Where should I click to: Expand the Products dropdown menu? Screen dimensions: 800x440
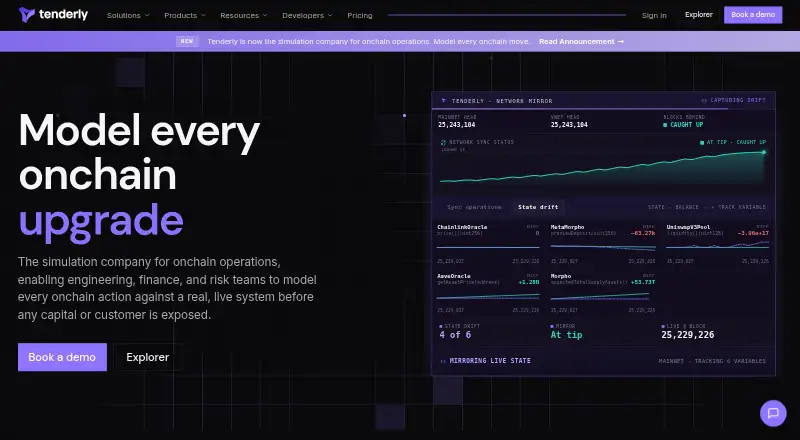click(185, 15)
